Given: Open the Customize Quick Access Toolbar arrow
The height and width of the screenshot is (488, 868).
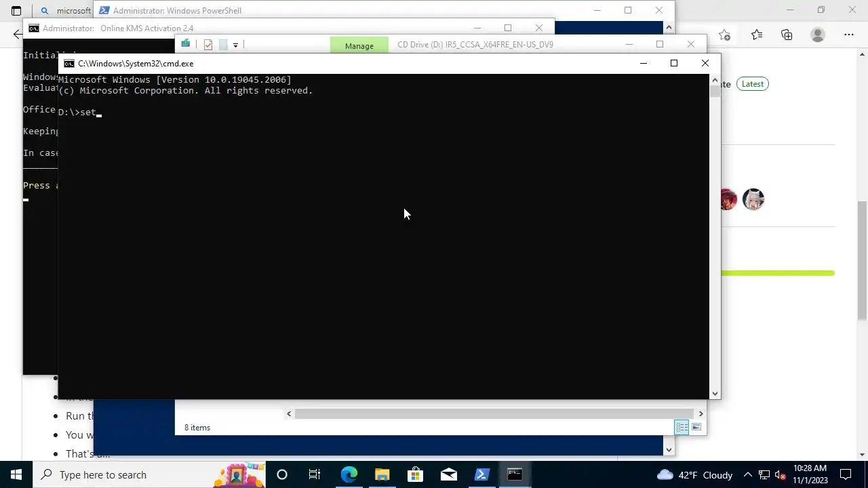Looking at the screenshot, I should click(235, 45).
